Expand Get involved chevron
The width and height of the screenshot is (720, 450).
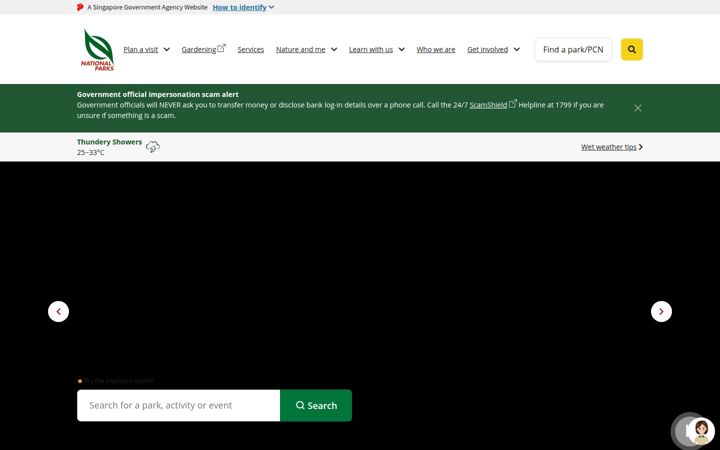[x=517, y=50]
